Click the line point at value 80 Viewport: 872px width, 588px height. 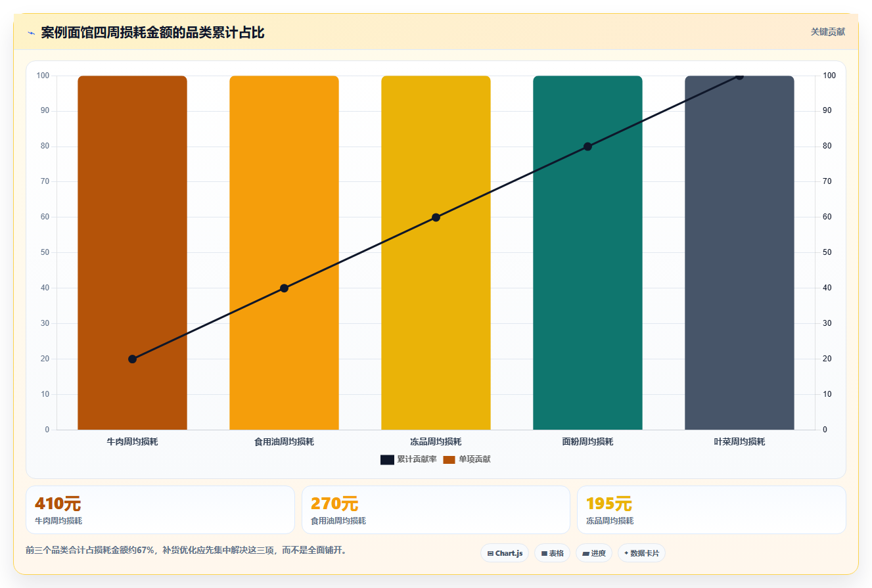(x=587, y=147)
